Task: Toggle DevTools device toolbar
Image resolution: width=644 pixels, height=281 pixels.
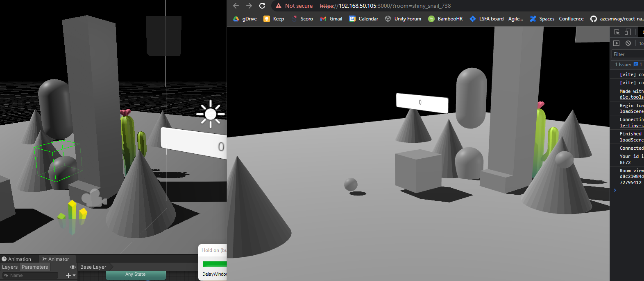Action: click(628, 32)
